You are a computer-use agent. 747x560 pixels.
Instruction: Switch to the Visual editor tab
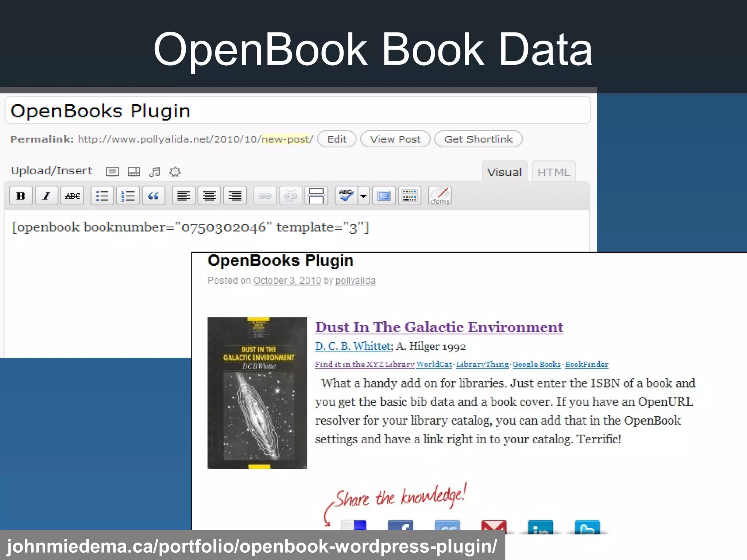(x=505, y=172)
